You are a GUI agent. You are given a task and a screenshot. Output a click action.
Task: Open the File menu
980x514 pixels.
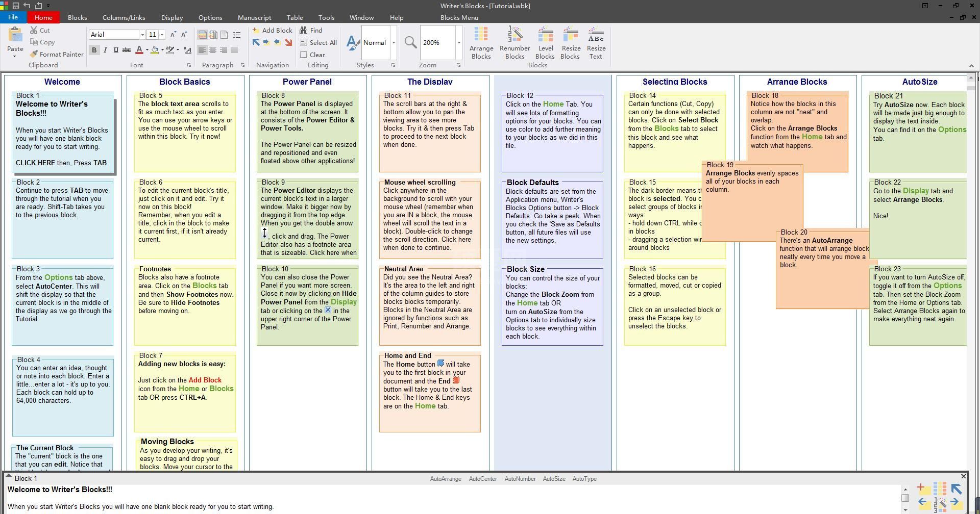pyautogui.click(x=13, y=17)
